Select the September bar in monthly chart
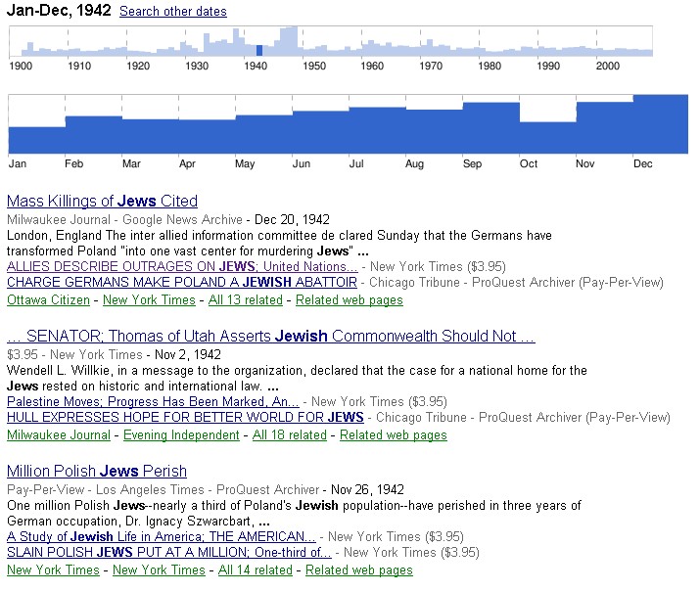 coord(491,128)
